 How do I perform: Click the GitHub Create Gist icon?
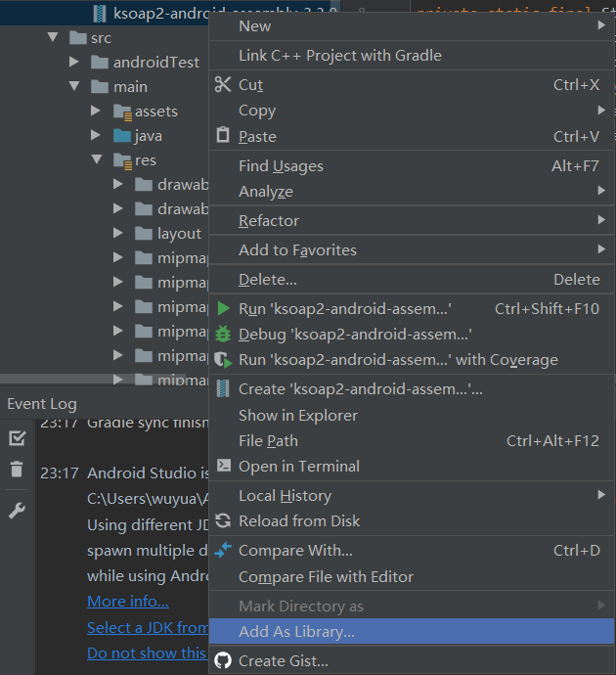point(223,660)
